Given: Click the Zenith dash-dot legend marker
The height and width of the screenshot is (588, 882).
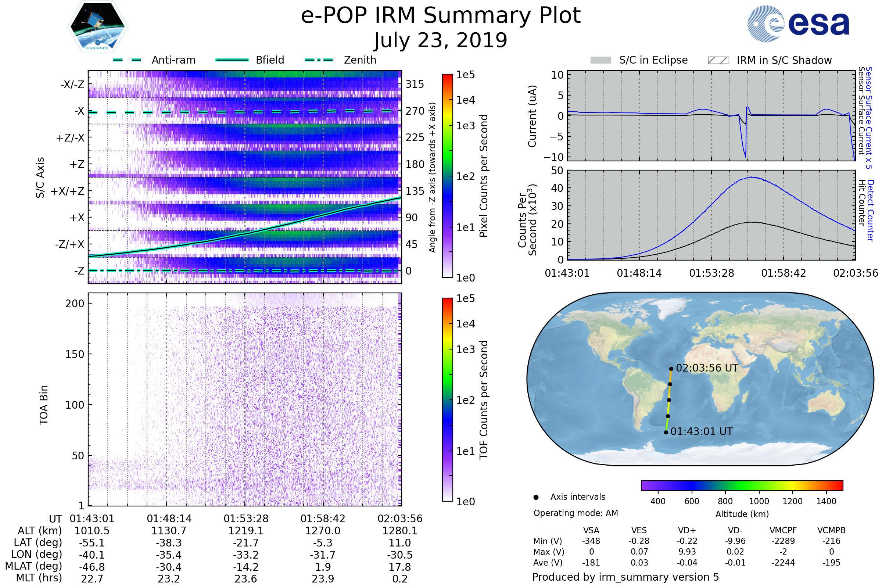Looking at the screenshot, I should [x=319, y=60].
